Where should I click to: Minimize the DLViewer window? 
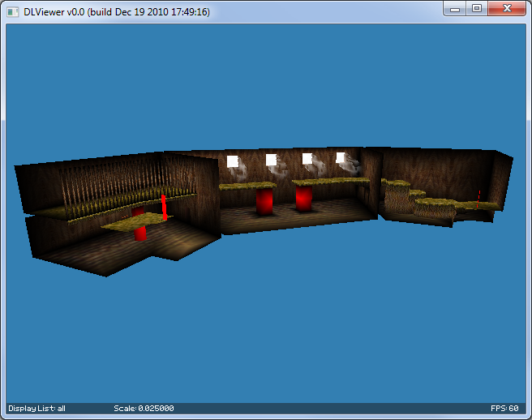456,8
